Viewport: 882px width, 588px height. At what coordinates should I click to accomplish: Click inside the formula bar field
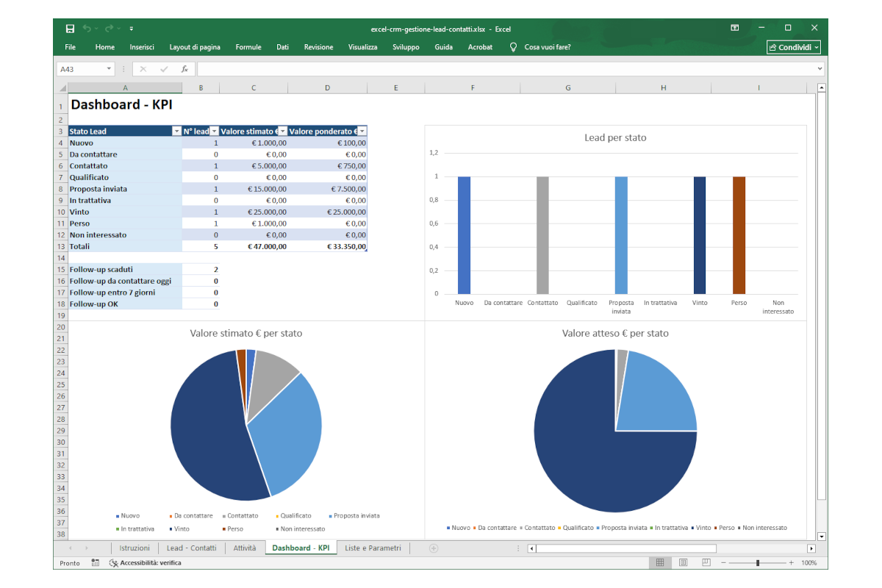(x=507, y=69)
